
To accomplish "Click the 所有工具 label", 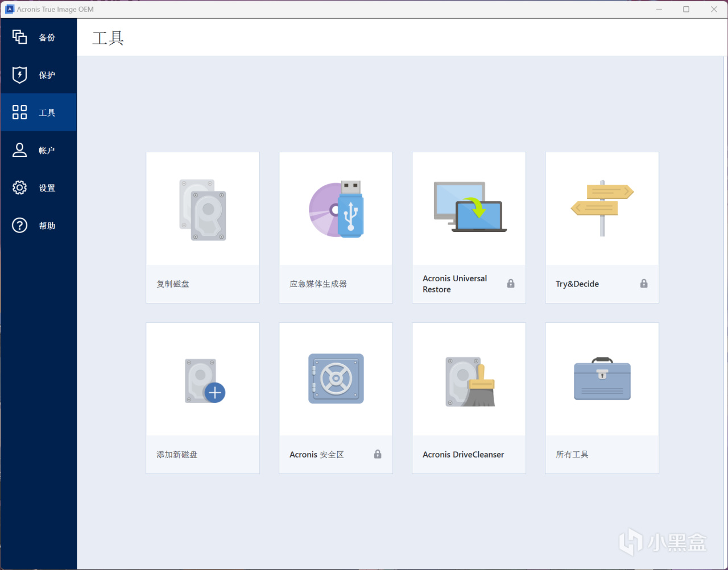I will (572, 454).
